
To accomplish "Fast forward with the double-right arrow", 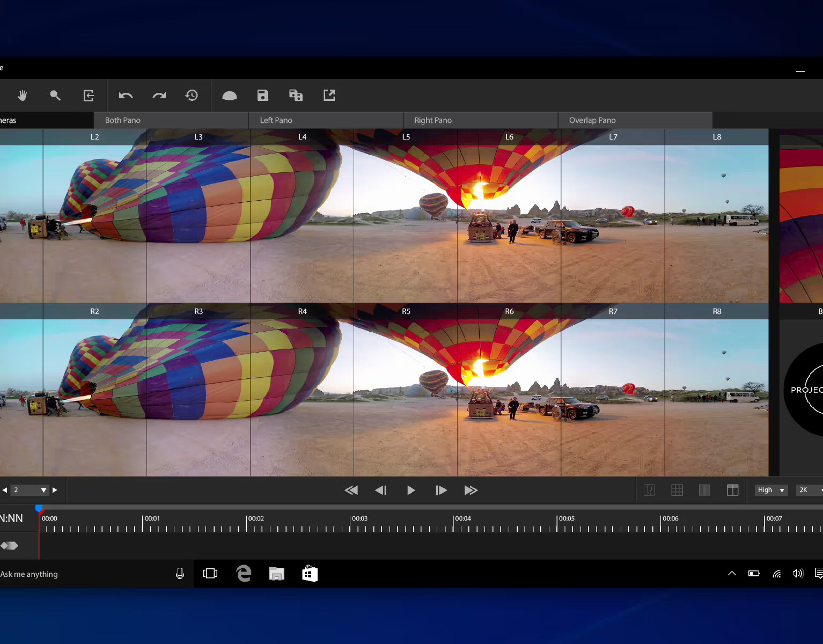I will [471, 490].
